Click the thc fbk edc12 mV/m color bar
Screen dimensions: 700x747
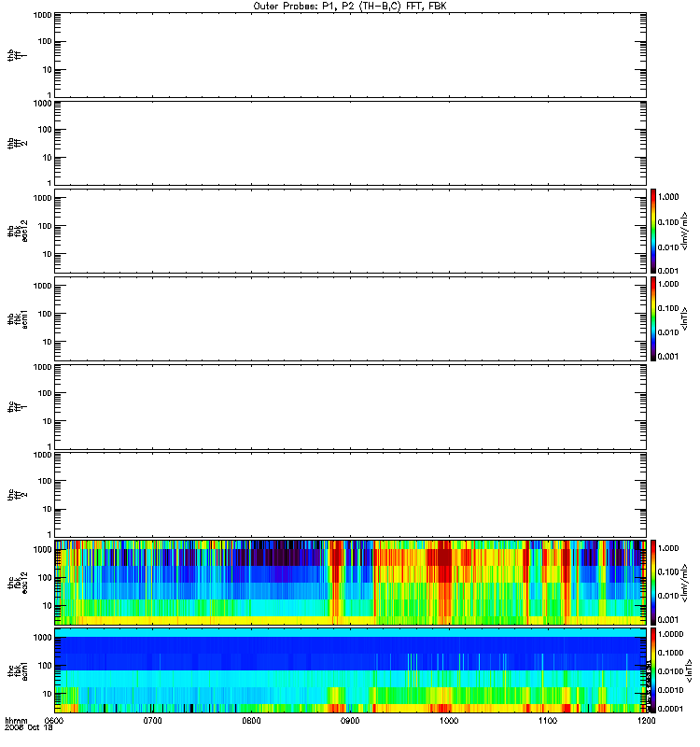point(653,582)
